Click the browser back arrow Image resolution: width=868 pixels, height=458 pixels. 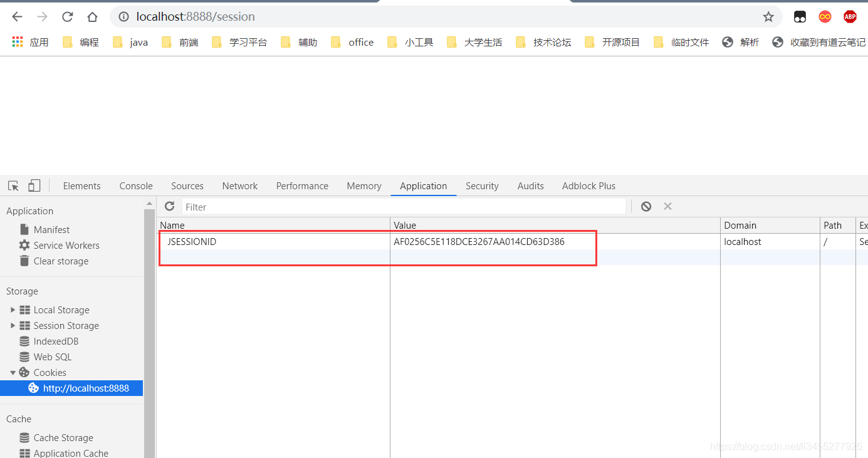(17, 17)
